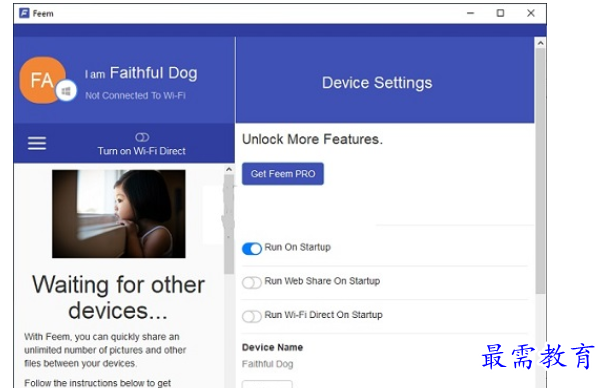Click the 'Not Connected To Wi-Fi' status
Image resolution: width=603 pixels, height=388 pixels.
click(x=135, y=95)
